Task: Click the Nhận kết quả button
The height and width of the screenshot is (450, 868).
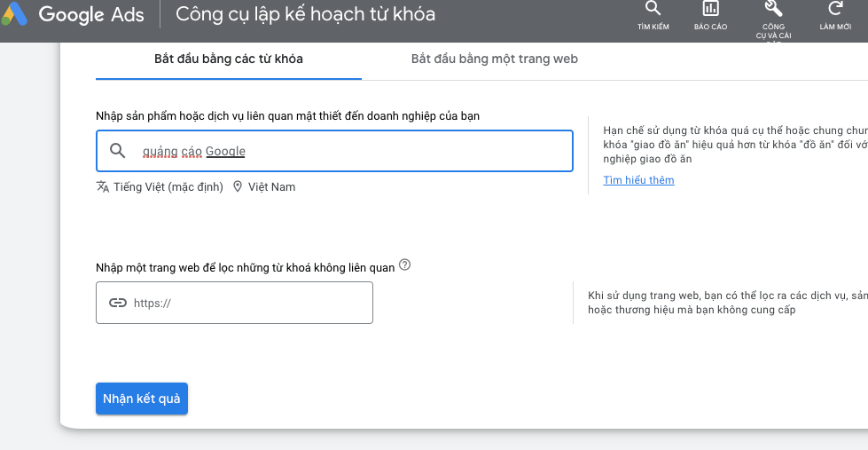Action: pyautogui.click(x=142, y=399)
